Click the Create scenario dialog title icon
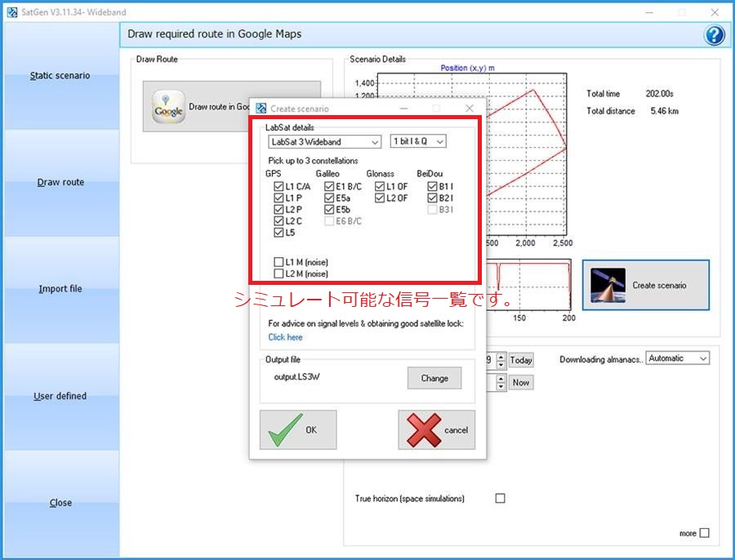 261,109
